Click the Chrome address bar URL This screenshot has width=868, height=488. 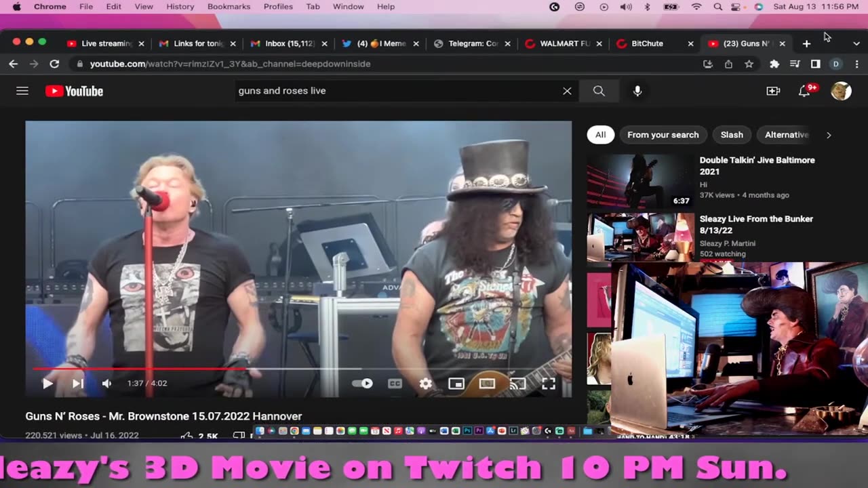click(230, 64)
